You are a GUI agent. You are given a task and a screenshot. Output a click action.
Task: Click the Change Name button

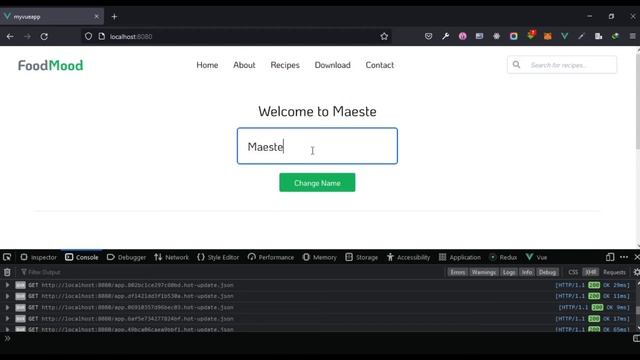[317, 183]
